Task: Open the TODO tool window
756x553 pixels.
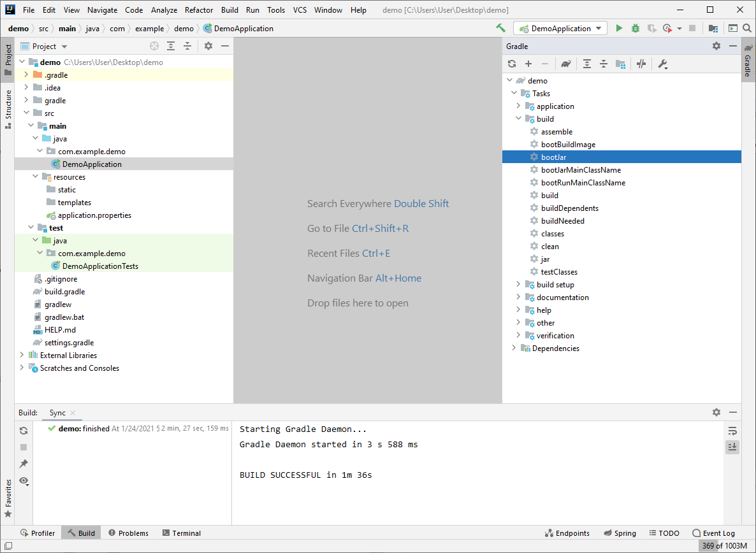Action: (664, 533)
